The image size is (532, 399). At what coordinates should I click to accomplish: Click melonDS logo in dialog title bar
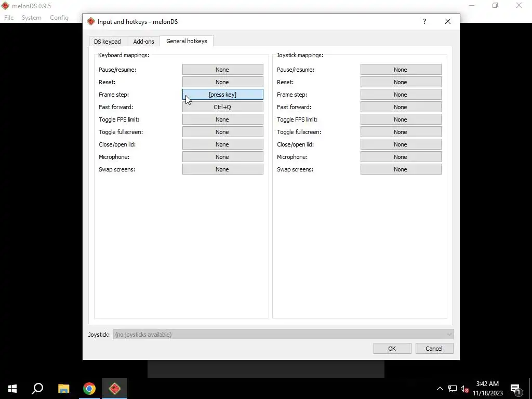90,21
